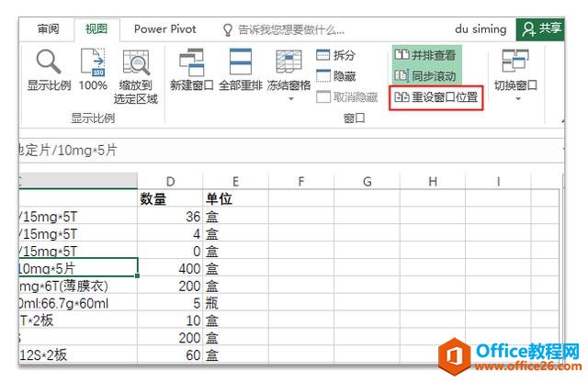The image size is (588, 382).
Task: Click the Freeze Panes (冻结窗格) icon
Action: point(288,62)
